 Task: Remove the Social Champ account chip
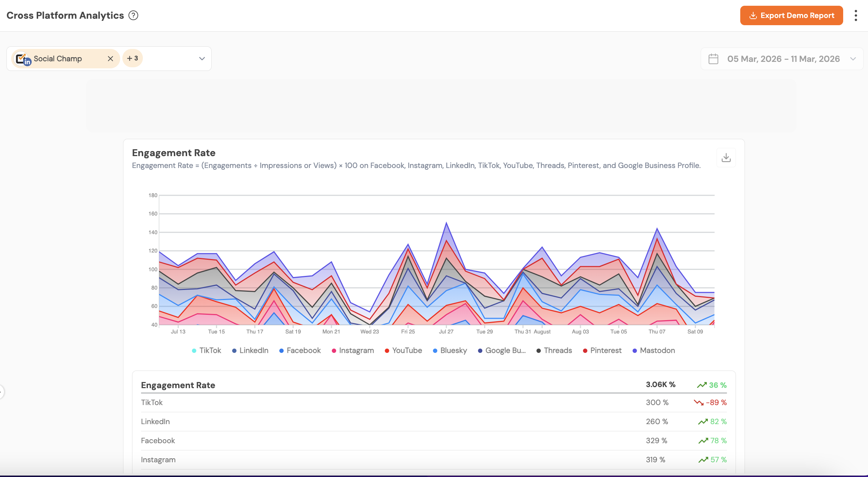110,59
